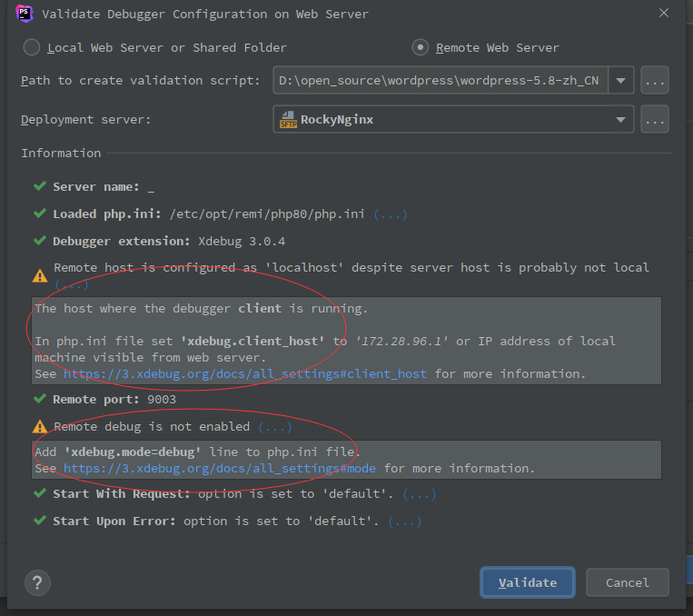Click the warning icon beside Remote host message

40,274
